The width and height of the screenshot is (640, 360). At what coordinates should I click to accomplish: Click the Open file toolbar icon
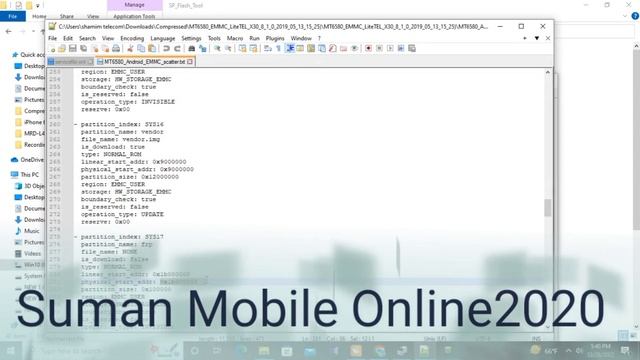pos(62,49)
